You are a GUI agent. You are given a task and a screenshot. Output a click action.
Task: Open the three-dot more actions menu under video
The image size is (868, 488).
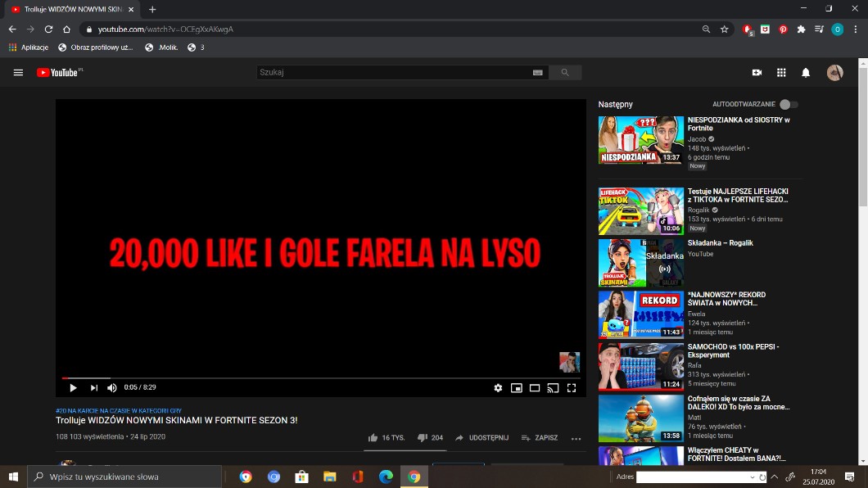pos(576,438)
